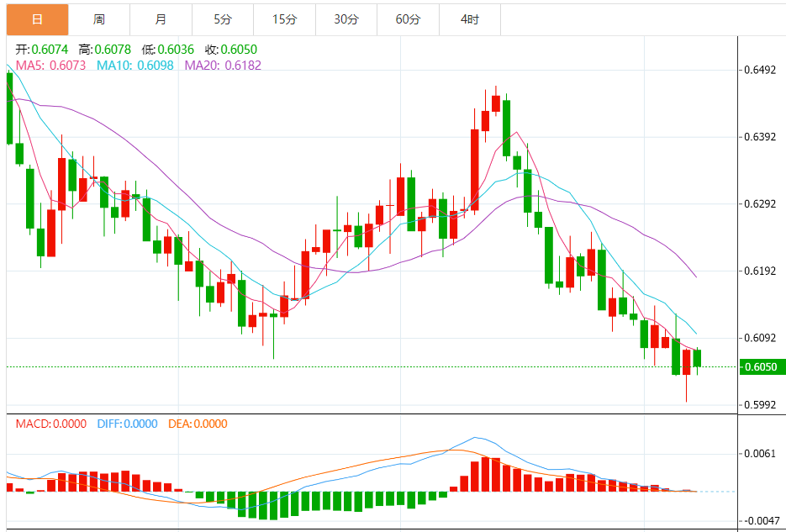Switch to the 月 monthly tab

[161, 19]
